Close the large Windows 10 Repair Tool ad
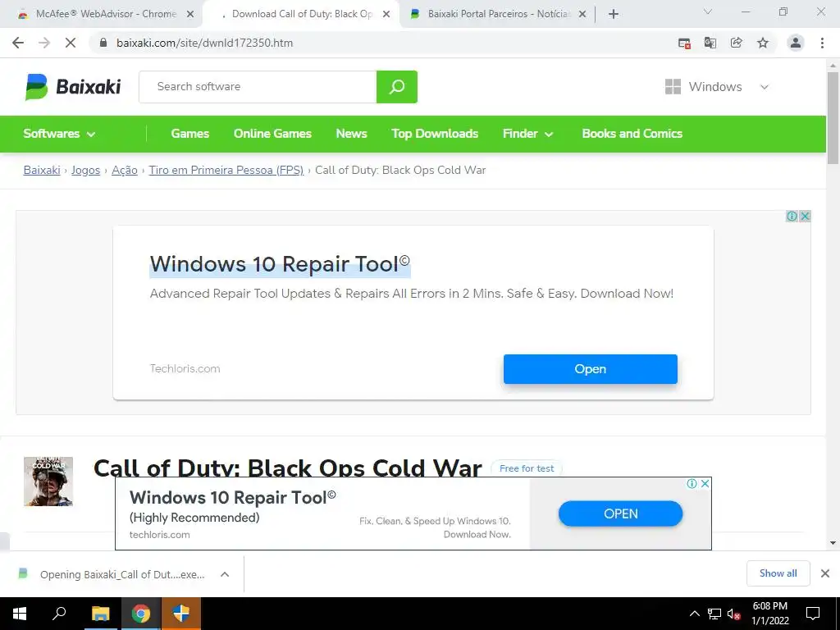Image resolution: width=840 pixels, height=630 pixels. 805,216
